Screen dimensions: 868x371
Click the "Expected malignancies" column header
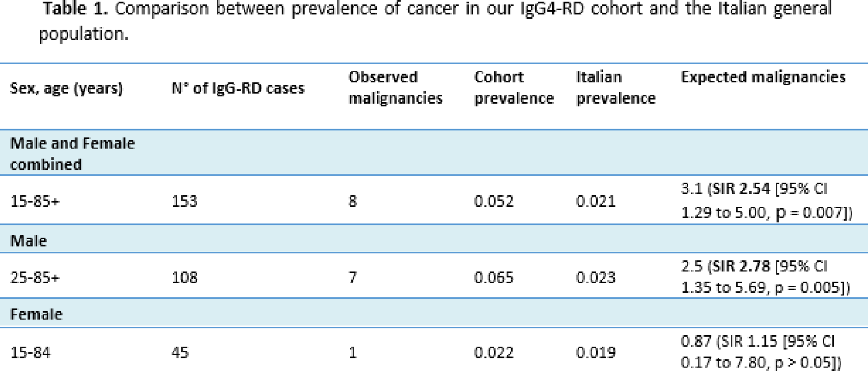pos(763,77)
